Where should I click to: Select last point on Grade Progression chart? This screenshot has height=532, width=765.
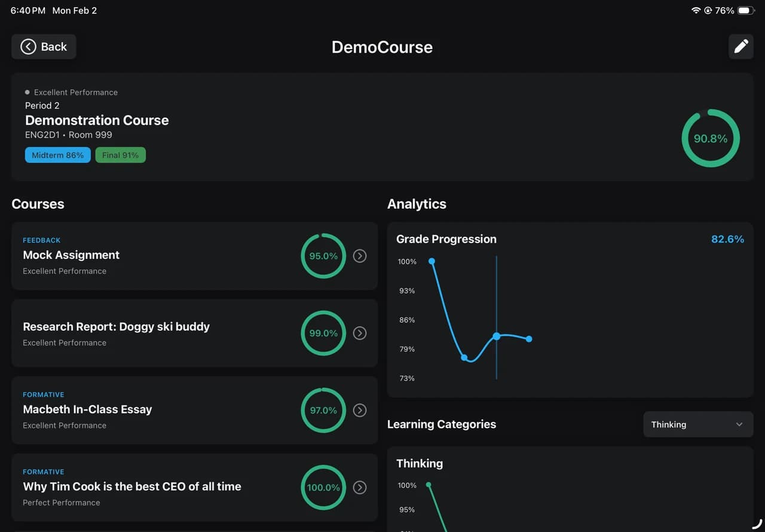pos(529,339)
